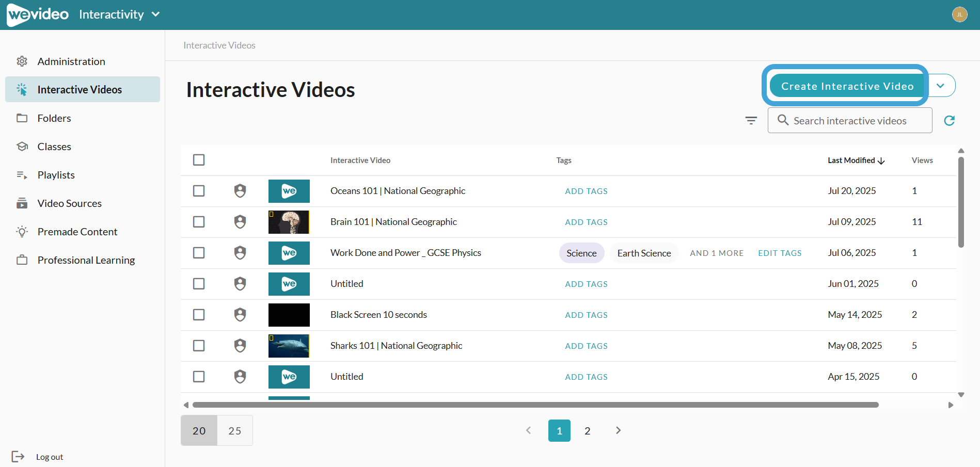This screenshot has height=467, width=980.
Task: Click the Video Sources icon
Action: (x=22, y=203)
